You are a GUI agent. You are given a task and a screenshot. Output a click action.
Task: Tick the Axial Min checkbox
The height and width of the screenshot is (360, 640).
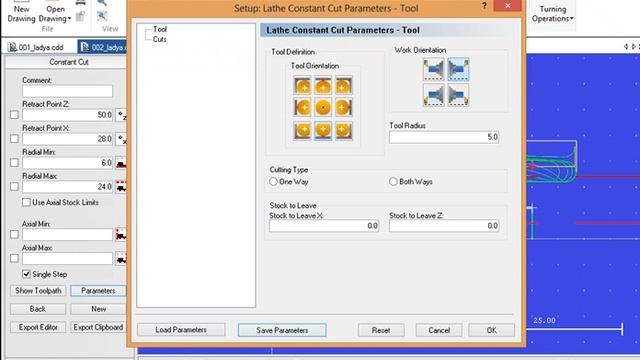(x=14, y=235)
